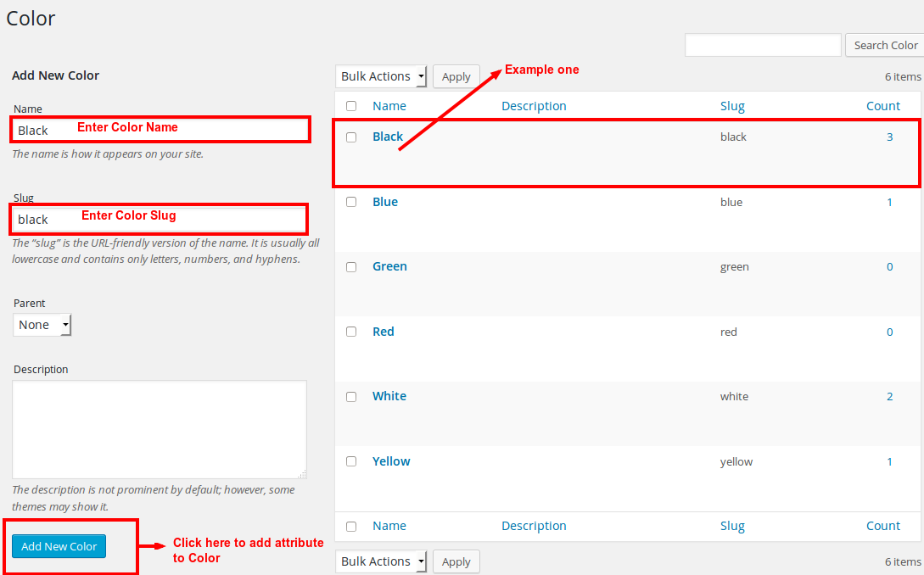The width and height of the screenshot is (924, 575).
Task: Click into the search color text field
Action: (x=762, y=45)
